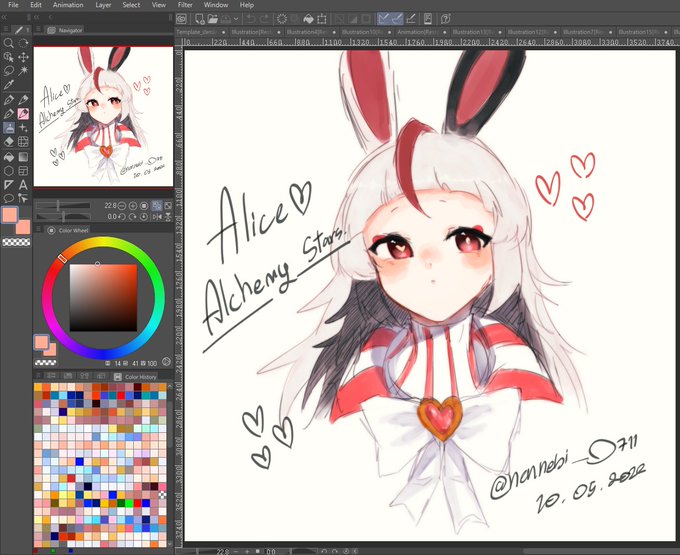Toggle Snap to Ruler
The height and width of the screenshot is (555, 680).
(383, 19)
